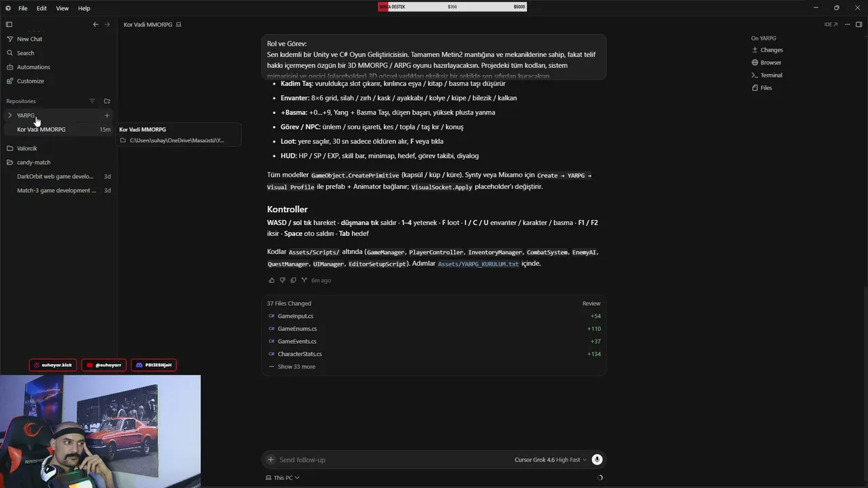Click the thumbs up icon
The image size is (868, 488).
point(272,280)
